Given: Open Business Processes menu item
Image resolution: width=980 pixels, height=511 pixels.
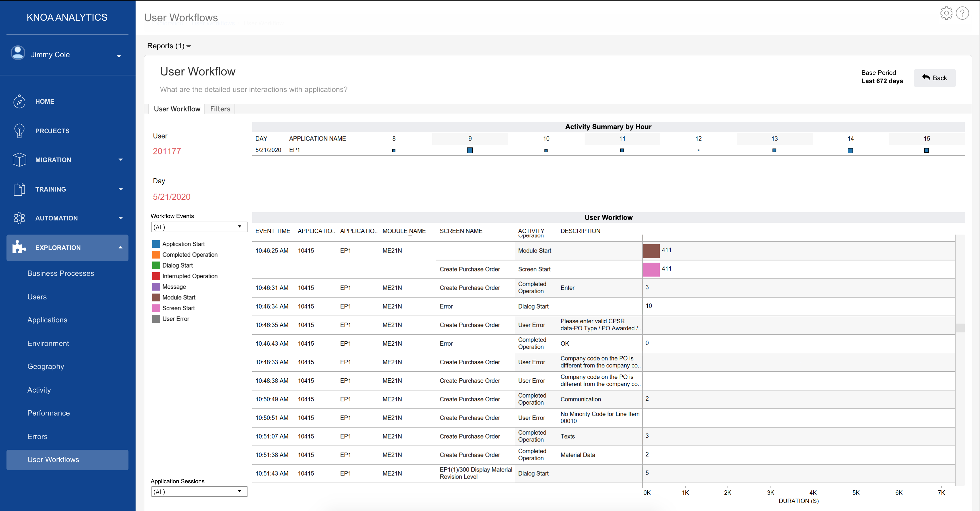Looking at the screenshot, I should (60, 273).
